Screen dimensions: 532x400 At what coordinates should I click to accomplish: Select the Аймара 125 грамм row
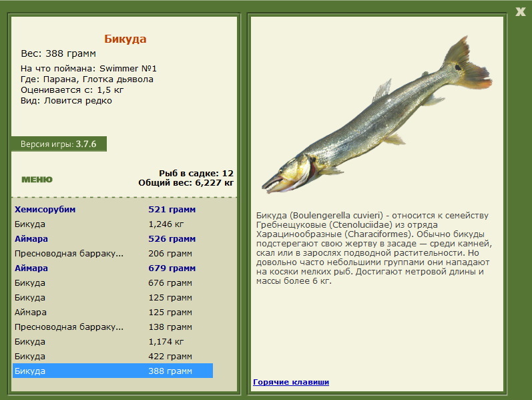tap(113, 313)
